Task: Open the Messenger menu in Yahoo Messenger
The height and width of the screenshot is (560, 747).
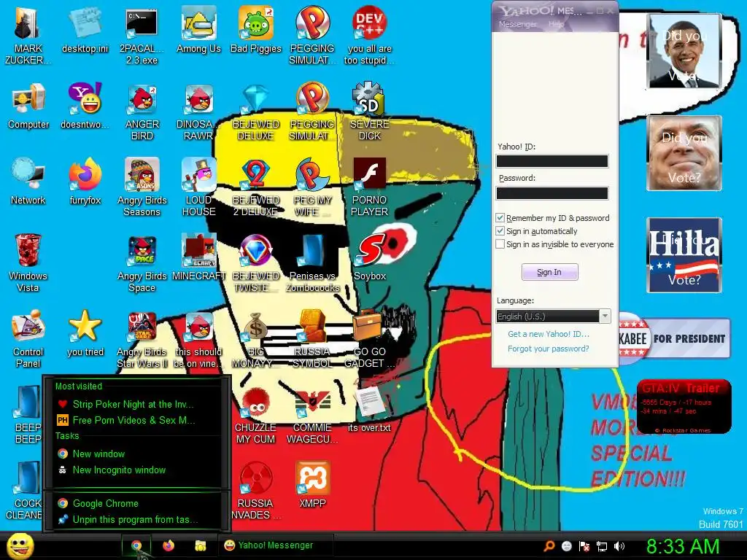Action: pyautogui.click(x=517, y=24)
